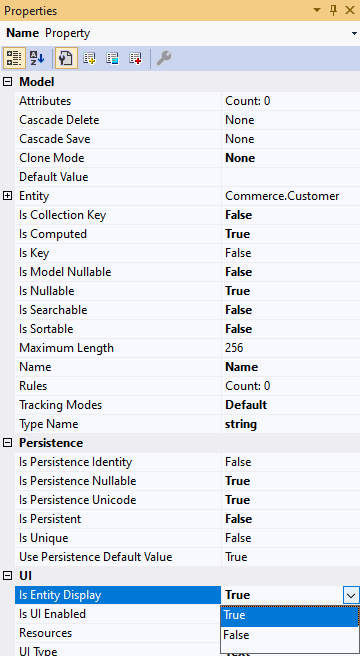Image resolution: width=360 pixels, height=656 pixels.
Task: Click the Name property value field
Action: [x=291, y=367]
